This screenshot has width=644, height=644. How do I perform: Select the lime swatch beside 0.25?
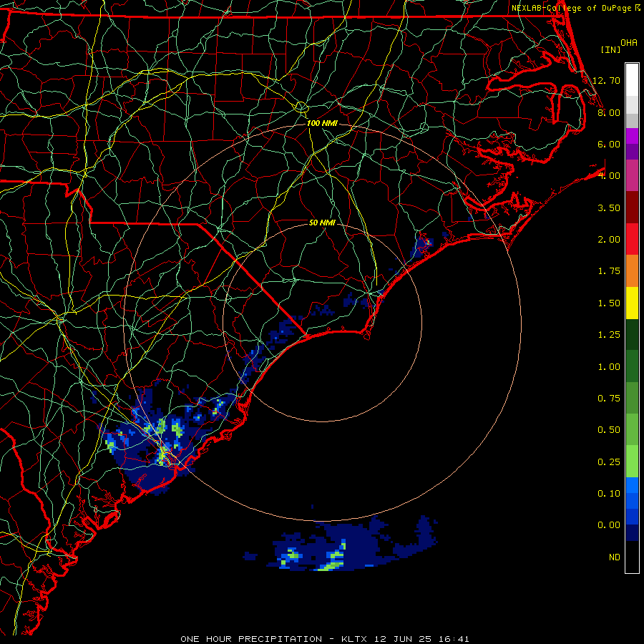[632, 462]
